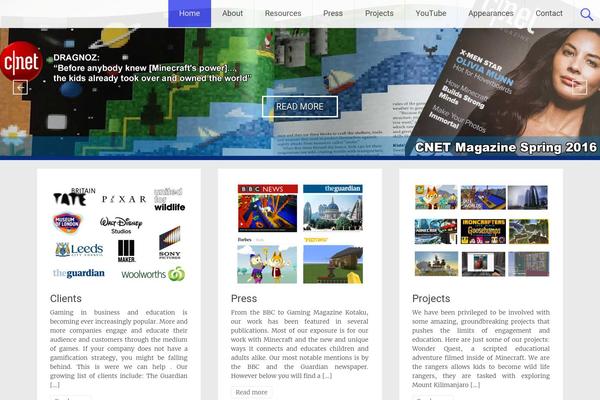Open the Press menu item
The image size is (600, 400).
click(333, 13)
